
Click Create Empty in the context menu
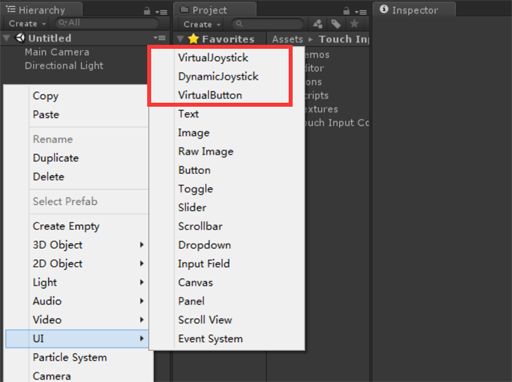(x=66, y=226)
